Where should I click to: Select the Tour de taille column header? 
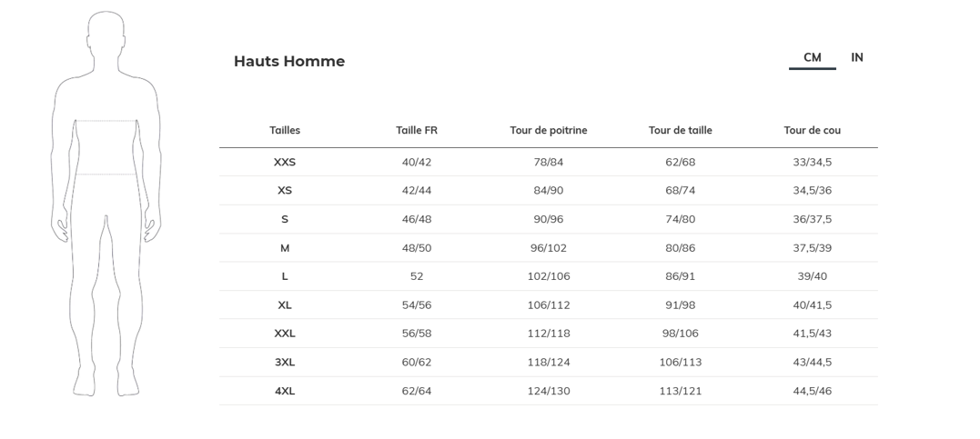pos(681,131)
